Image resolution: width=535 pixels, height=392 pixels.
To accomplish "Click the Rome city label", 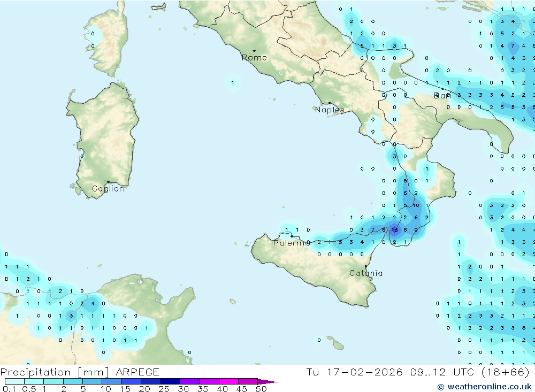I will (x=254, y=58).
